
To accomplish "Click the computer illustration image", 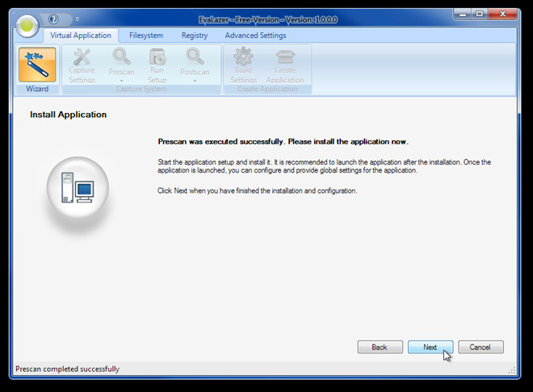I will (78, 187).
